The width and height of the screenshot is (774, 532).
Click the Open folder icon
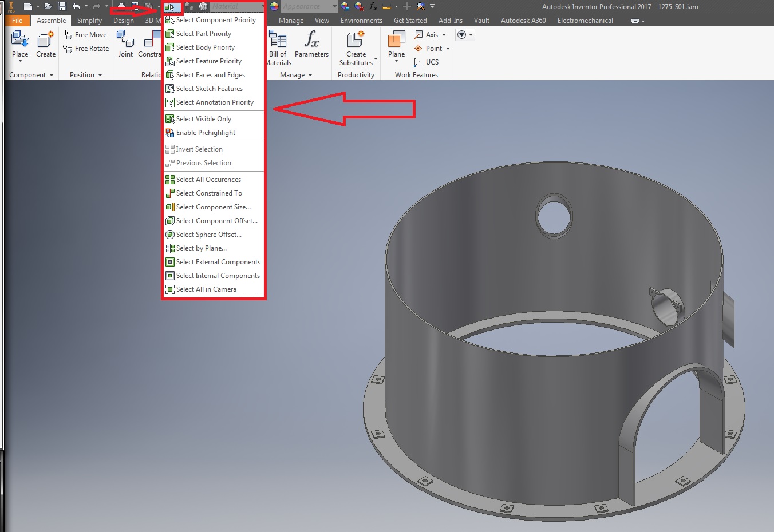(x=48, y=6)
